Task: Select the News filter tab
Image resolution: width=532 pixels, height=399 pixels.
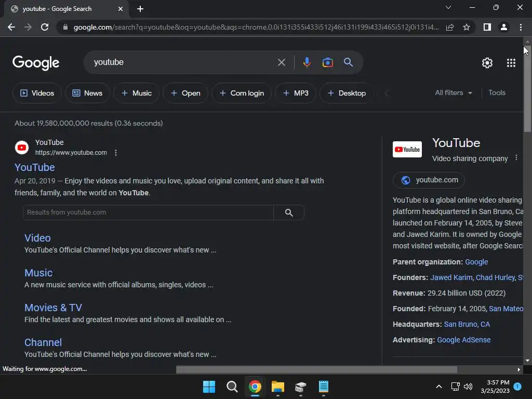Action: [x=87, y=93]
